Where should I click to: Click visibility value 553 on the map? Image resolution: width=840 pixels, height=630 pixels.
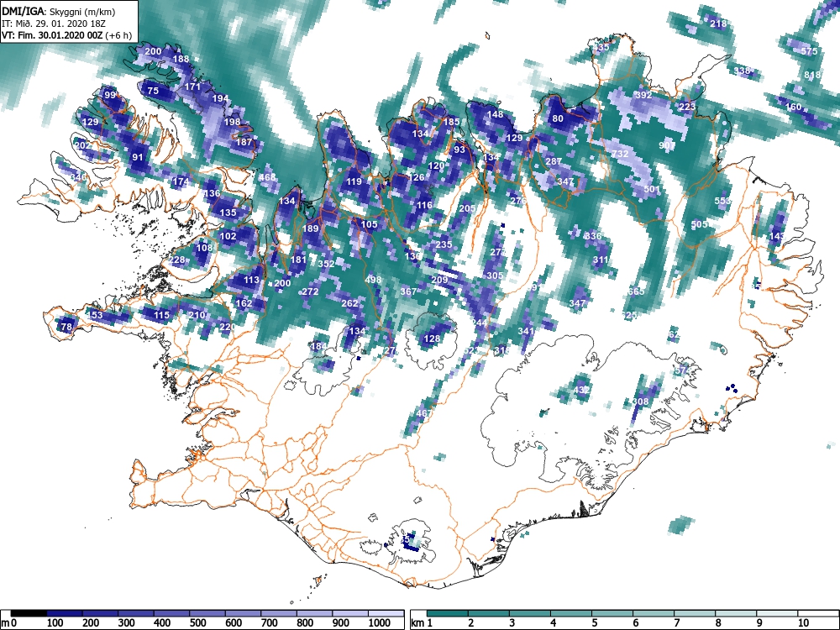point(722,201)
